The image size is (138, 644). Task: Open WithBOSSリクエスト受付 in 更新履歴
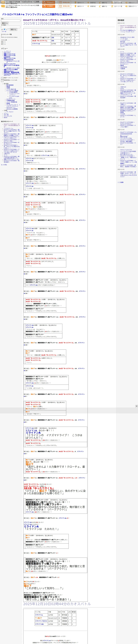(x=127, y=37)
